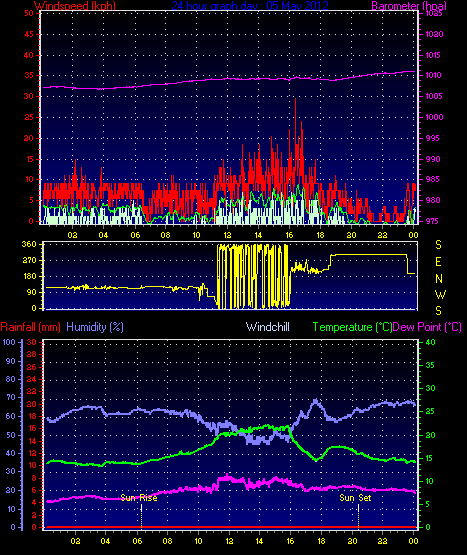Viewport: 467px width, 555px height.
Task: Click hour 14 below the temperature chart
Action: pyautogui.click(x=259, y=541)
